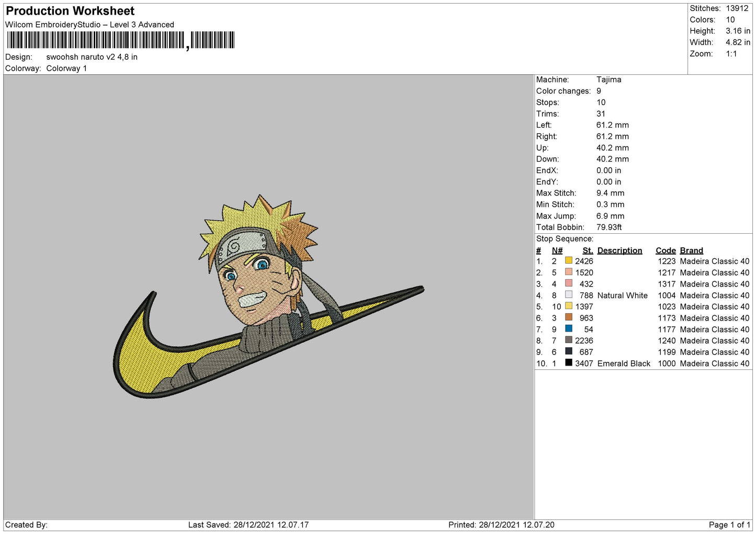Click the Page 1 of 1 footer text
The image size is (756, 534).
(729, 525)
